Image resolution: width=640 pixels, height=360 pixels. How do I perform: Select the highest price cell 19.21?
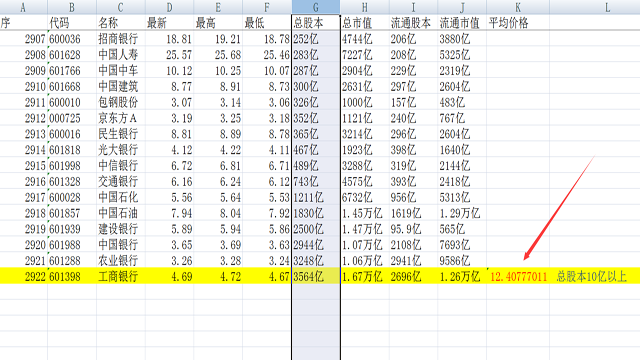click(x=218, y=39)
